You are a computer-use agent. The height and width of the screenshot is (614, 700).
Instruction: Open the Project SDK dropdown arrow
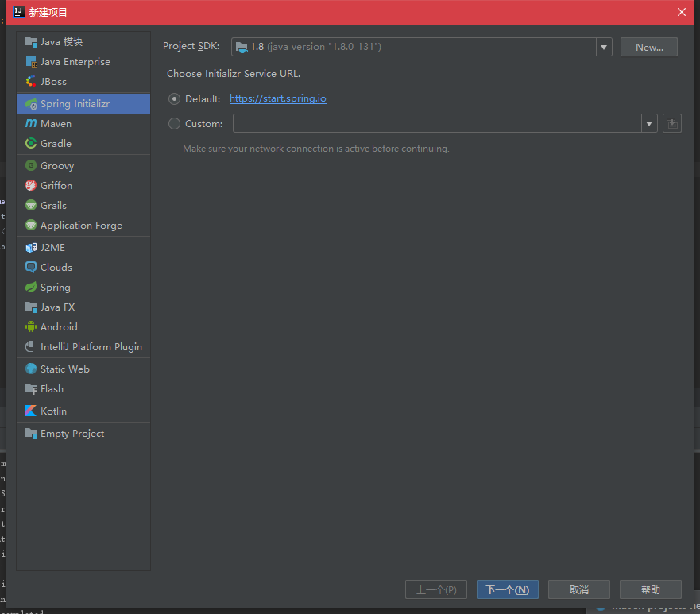pyautogui.click(x=604, y=47)
